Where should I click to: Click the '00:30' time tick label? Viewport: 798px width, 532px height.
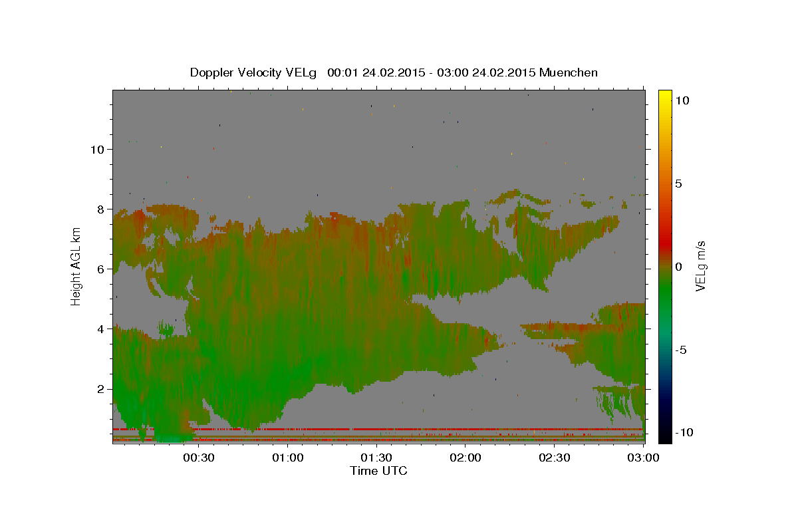pyautogui.click(x=198, y=458)
